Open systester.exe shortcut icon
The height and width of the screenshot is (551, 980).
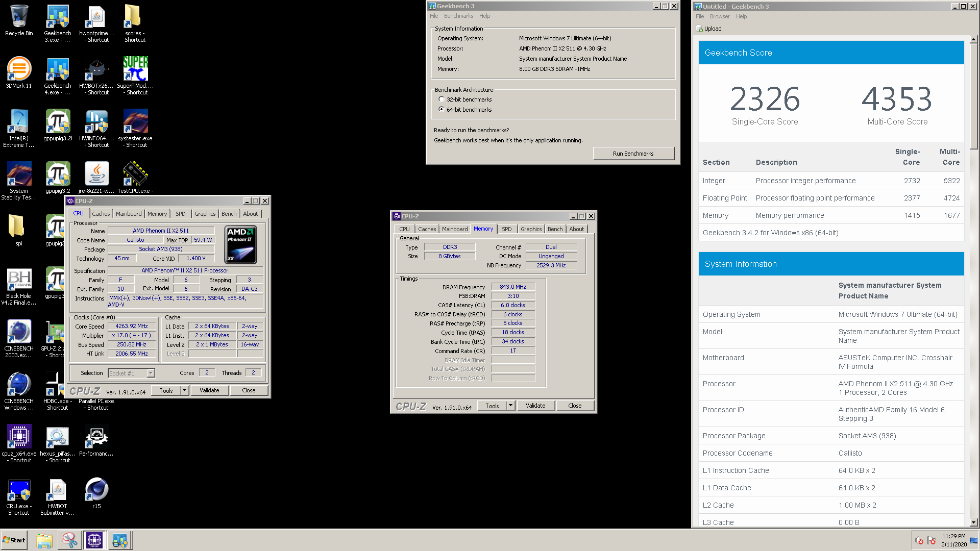tap(135, 129)
